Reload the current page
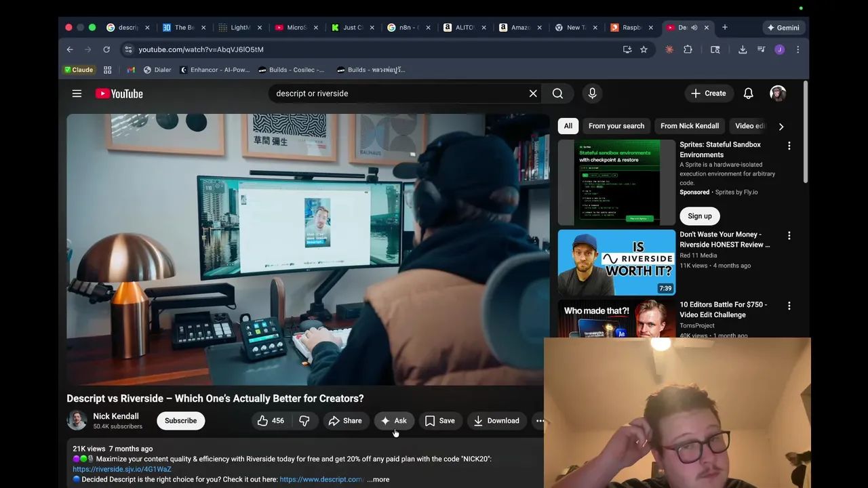Viewport: 868px width, 488px height. point(106,49)
